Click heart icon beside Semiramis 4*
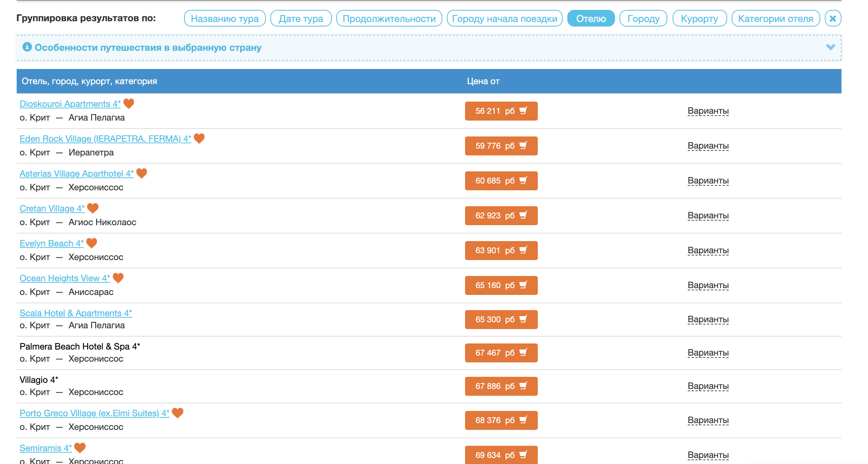The height and width of the screenshot is (464, 868). tap(80, 448)
